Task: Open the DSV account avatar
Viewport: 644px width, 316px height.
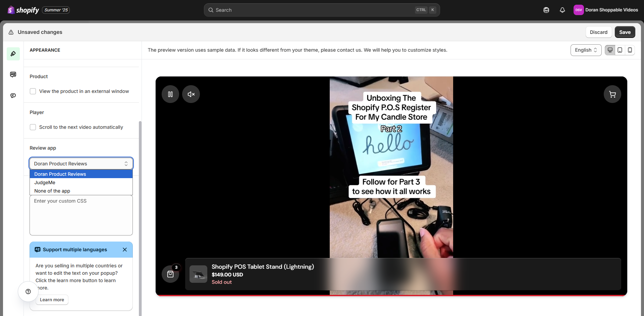Action: coord(579,10)
